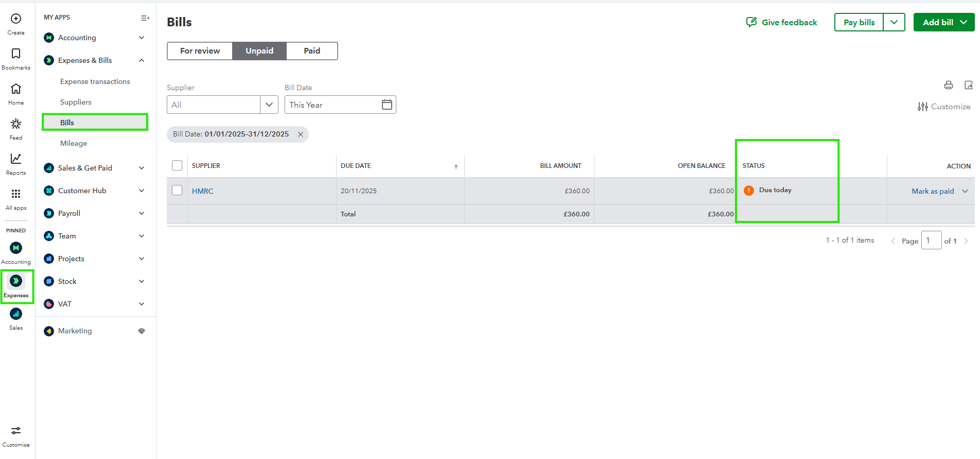Open the Feed icon
Viewport: 980px width, 459px height.
[16, 124]
